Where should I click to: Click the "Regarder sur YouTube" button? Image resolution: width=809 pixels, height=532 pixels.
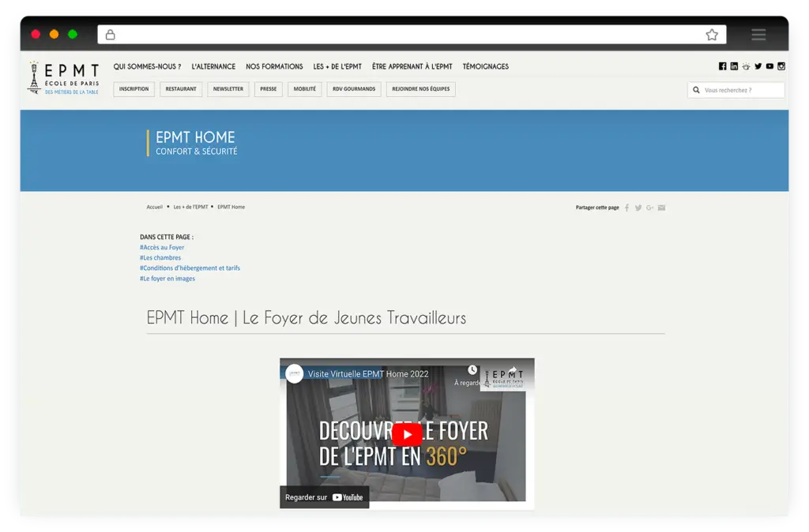[324, 497]
